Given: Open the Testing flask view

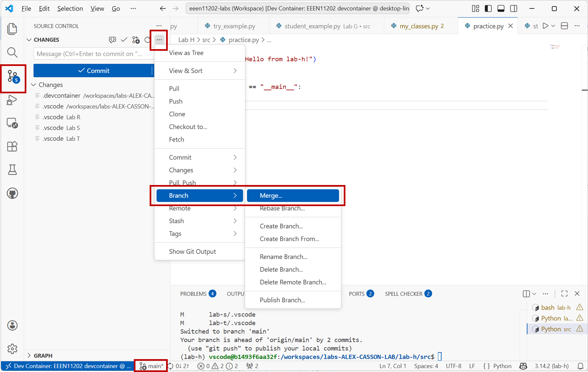Looking at the screenshot, I should [x=12, y=170].
